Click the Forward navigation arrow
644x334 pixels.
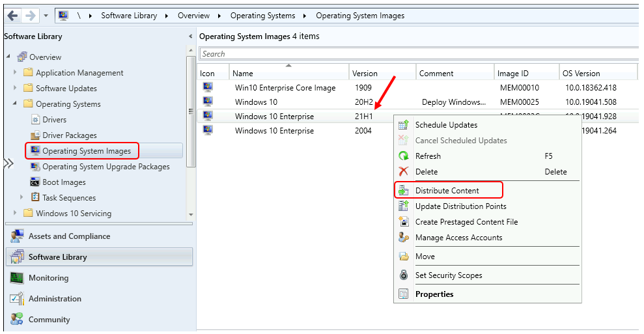31,16
